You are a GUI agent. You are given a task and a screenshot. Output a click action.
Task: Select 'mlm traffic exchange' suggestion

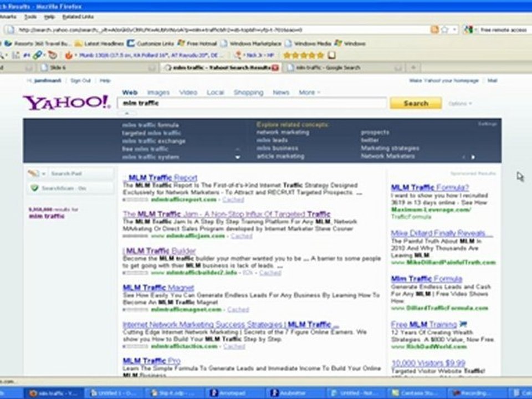(154, 141)
